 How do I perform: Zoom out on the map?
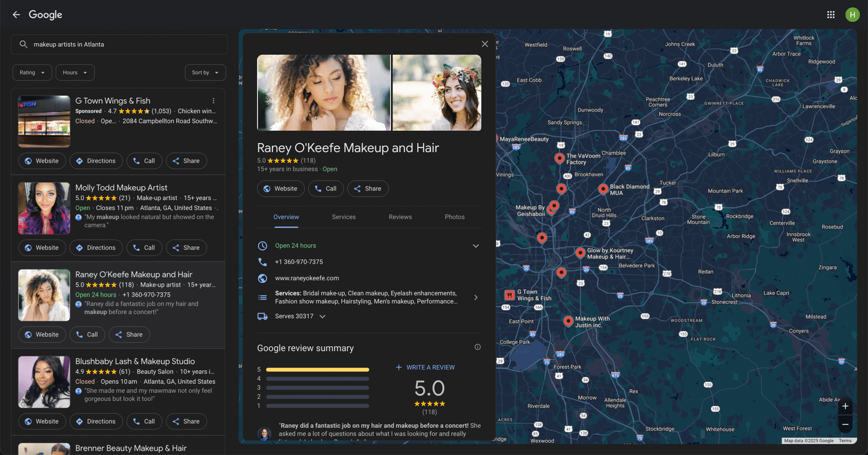(845, 425)
